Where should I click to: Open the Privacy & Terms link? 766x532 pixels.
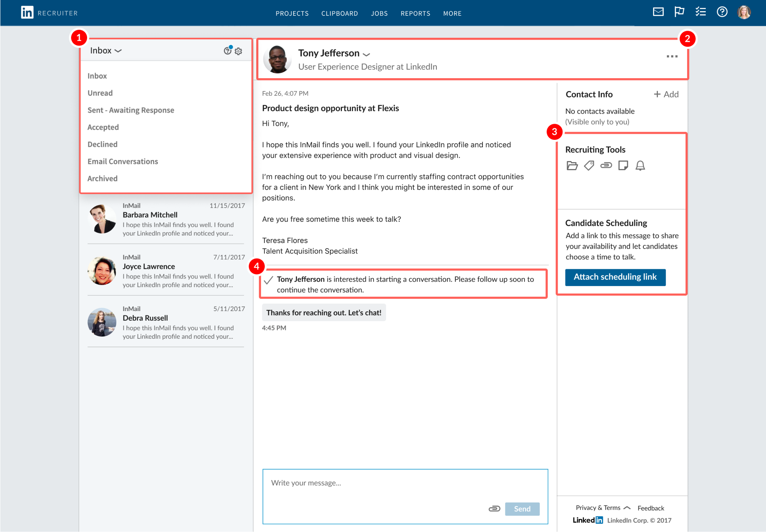pyautogui.click(x=598, y=507)
